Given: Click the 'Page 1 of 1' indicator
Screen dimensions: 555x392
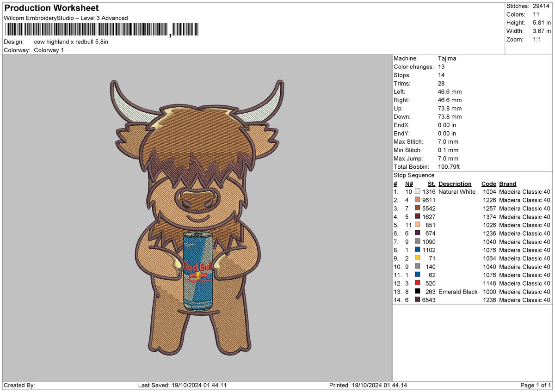Looking at the screenshot, I should pos(536,386).
